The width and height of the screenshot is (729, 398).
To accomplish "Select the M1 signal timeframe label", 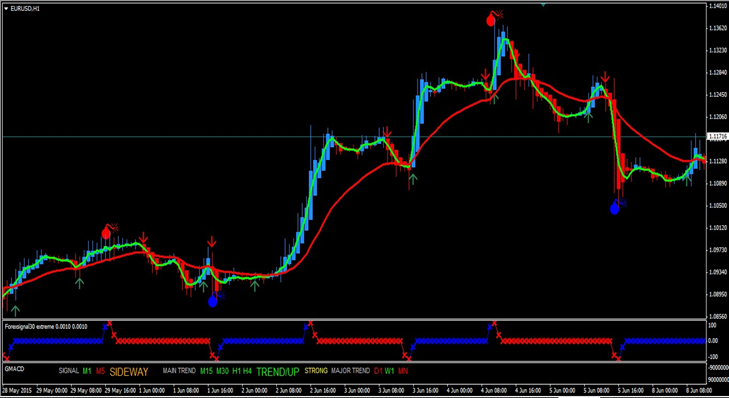I will [x=87, y=371].
